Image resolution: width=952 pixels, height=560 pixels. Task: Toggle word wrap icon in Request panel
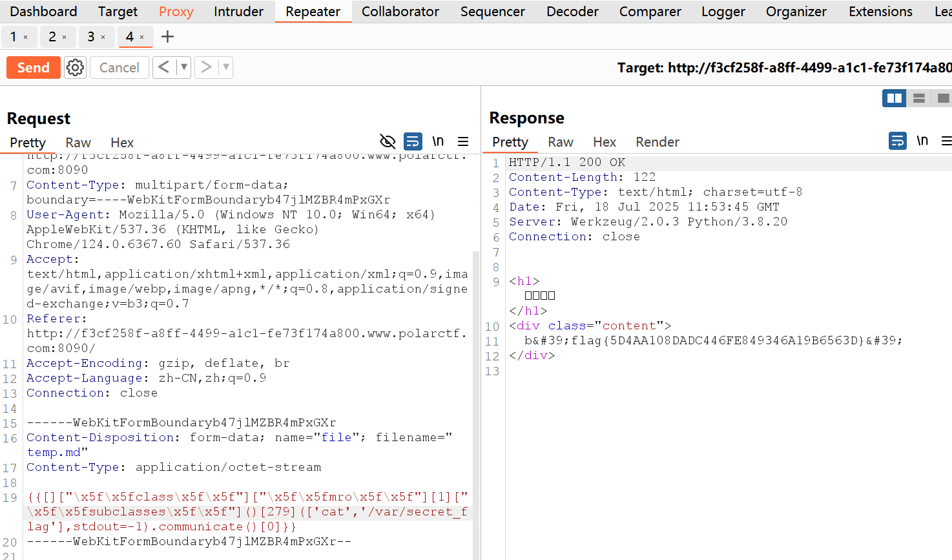click(413, 141)
